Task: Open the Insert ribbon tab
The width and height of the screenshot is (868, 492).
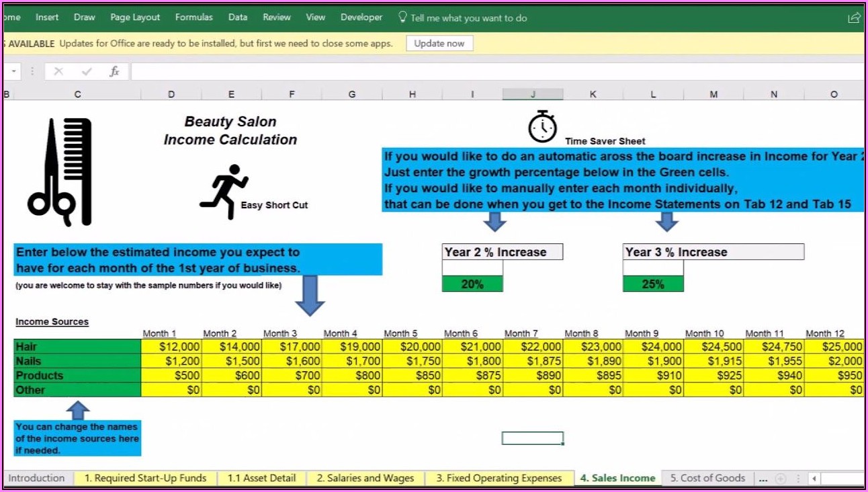Action: tap(47, 17)
